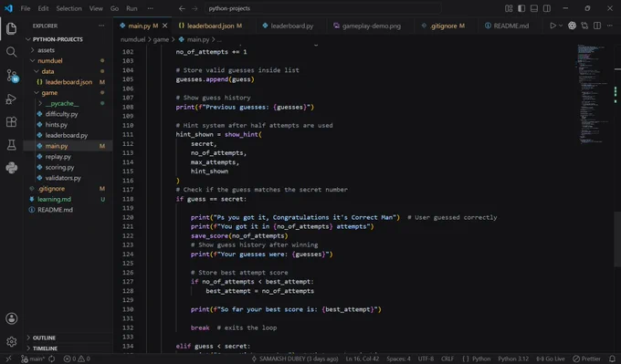Screen dimensions: 621x364
Task: Open the Explorer view in activity bar
Action: pos(12,28)
